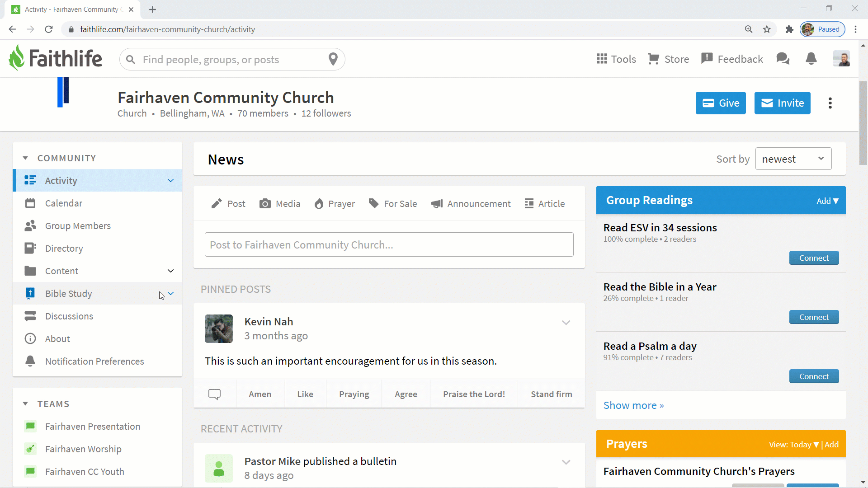Open browser extensions puzzle icon

[x=789, y=29]
